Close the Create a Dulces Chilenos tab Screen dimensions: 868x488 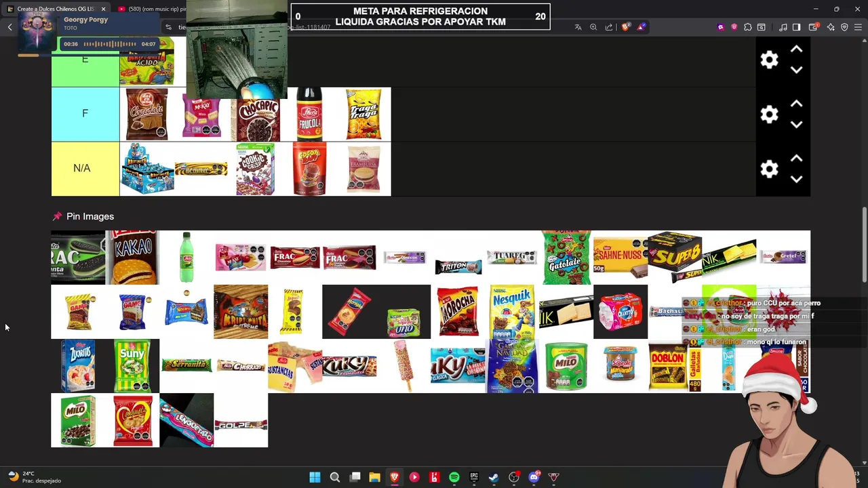click(x=103, y=9)
